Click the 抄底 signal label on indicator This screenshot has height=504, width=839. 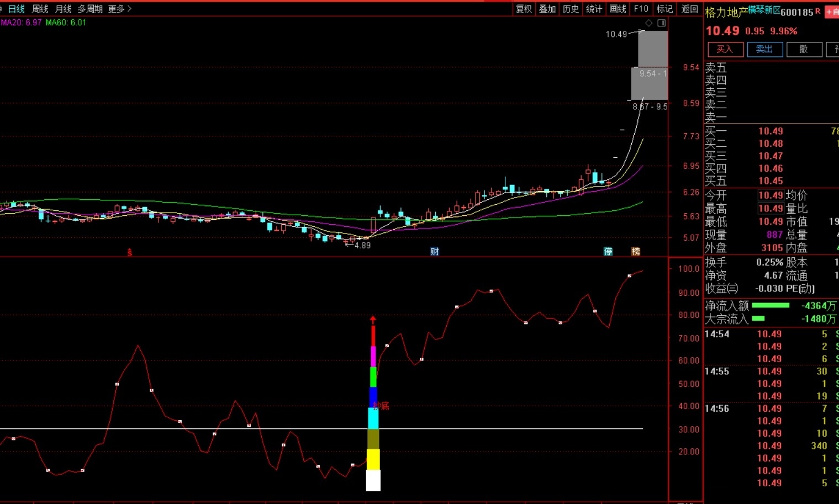click(381, 406)
